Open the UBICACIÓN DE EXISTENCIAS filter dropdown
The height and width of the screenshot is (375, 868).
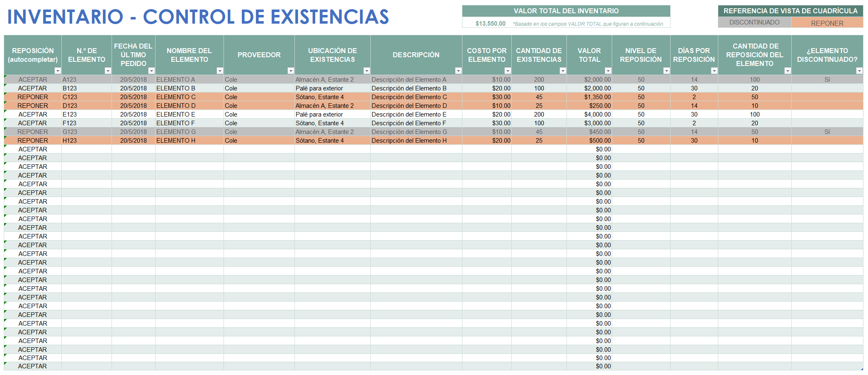click(x=367, y=71)
